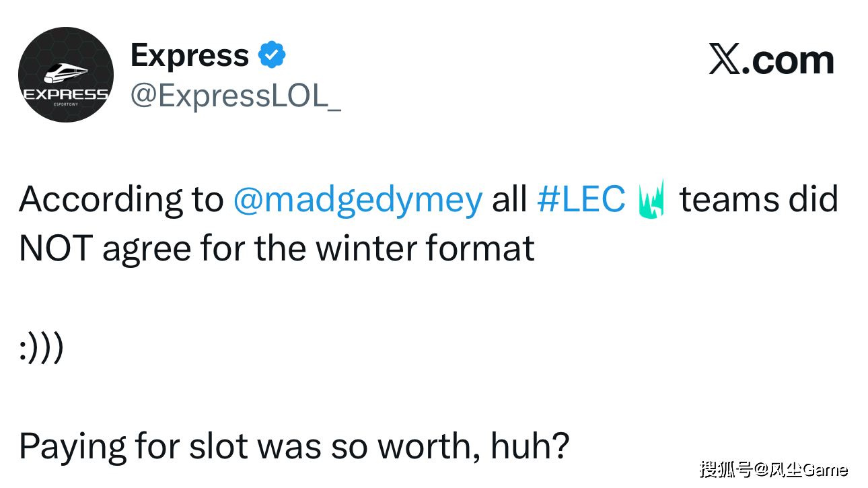Click the words "winter format"
Viewport: 868px width, 488px height.
pos(425,249)
